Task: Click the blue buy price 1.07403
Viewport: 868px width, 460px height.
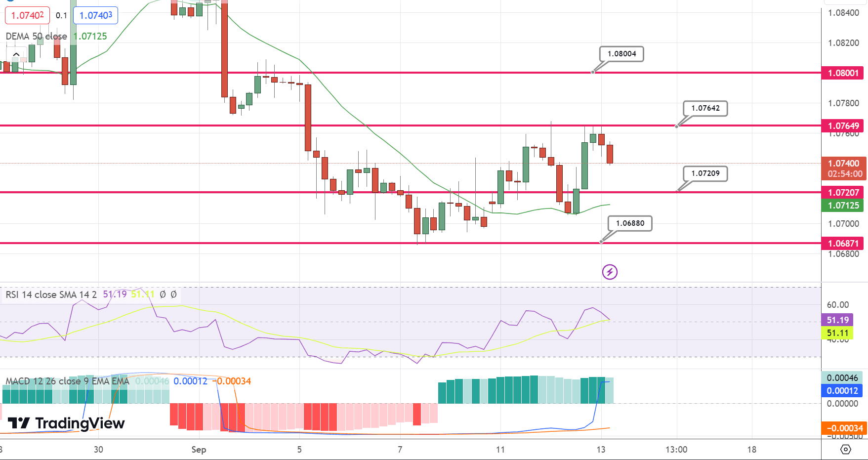Action: click(x=96, y=15)
